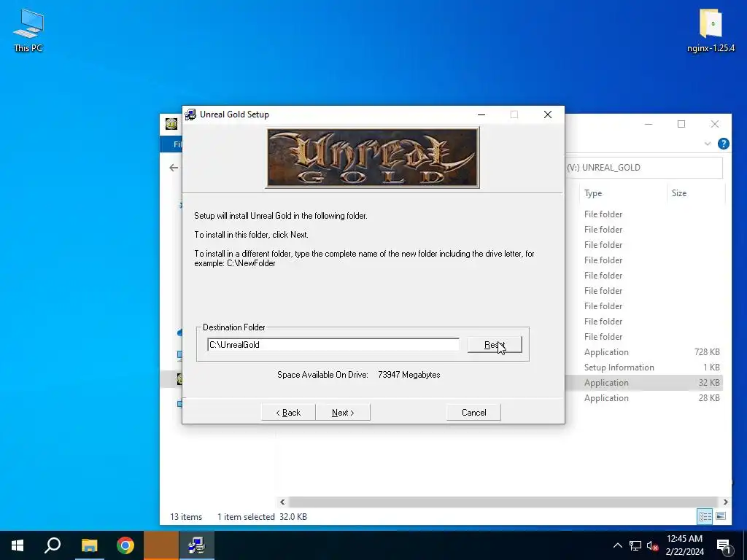Close the Unreal Gold Setup window

[x=548, y=114]
